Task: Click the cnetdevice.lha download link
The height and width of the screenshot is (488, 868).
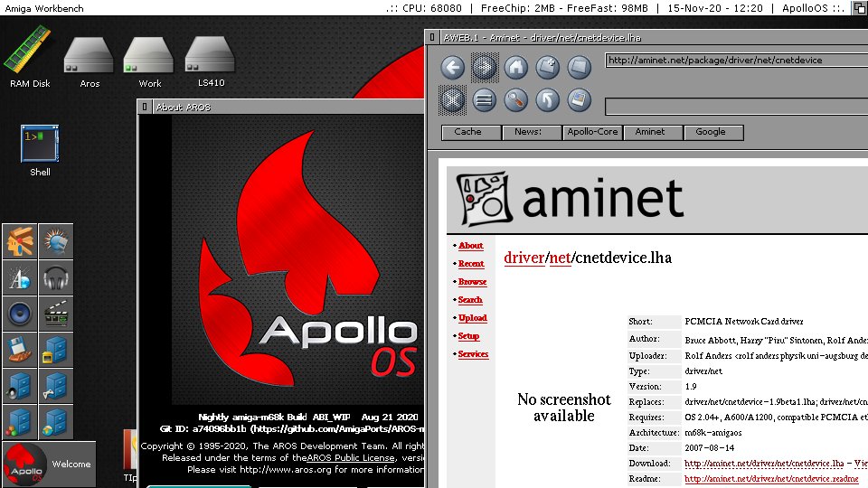Action: click(764, 464)
